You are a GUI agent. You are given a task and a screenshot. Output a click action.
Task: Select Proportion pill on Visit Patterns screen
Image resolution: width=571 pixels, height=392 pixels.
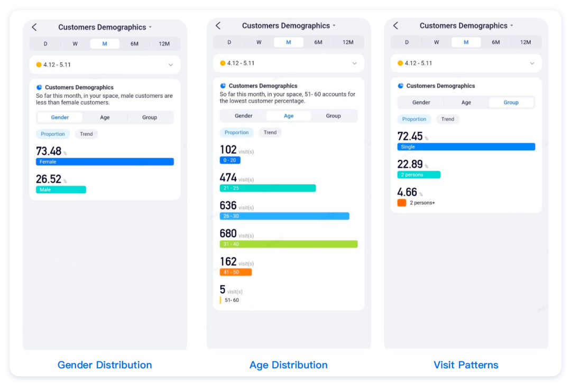tap(414, 119)
